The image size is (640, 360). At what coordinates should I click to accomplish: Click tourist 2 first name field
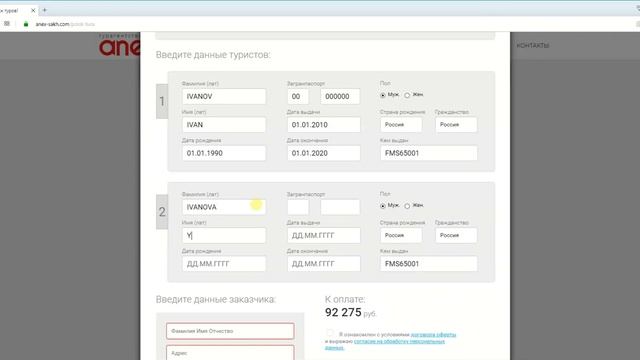[224, 236]
